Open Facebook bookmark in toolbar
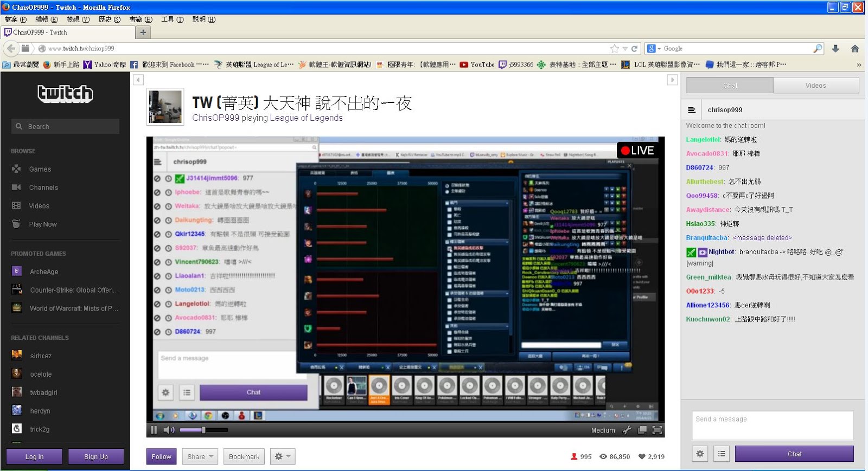Screen dimensions: 868x471 [x=169, y=64]
